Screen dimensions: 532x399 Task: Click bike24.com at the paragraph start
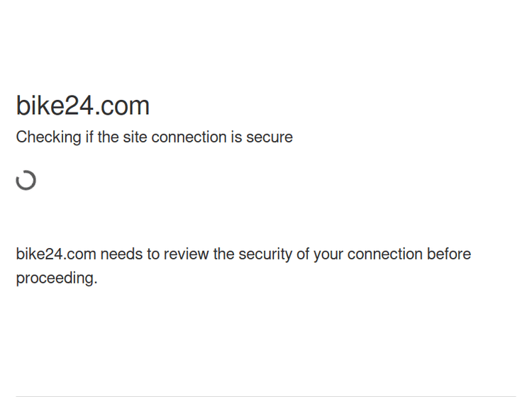click(x=56, y=254)
